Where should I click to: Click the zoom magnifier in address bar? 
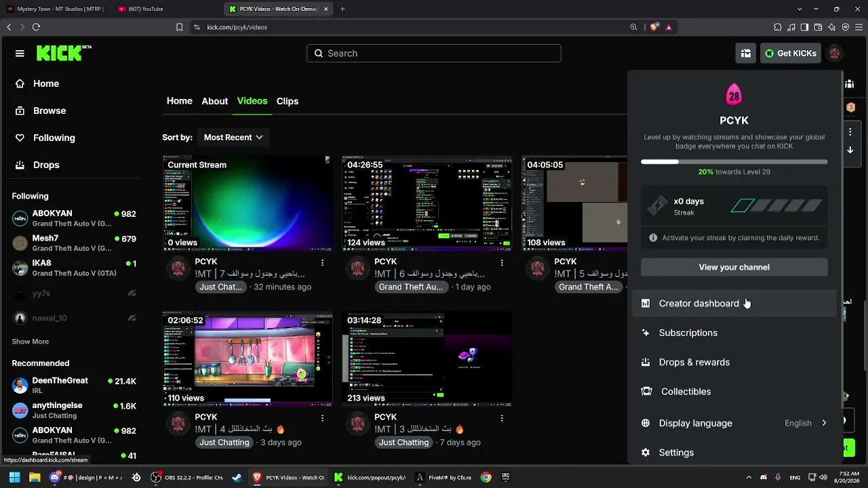pos(634,27)
